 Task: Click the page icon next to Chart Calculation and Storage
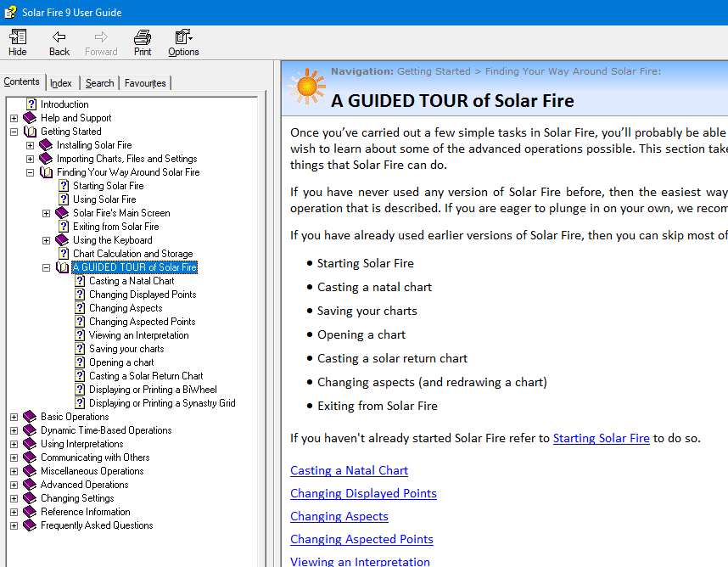(64, 254)
